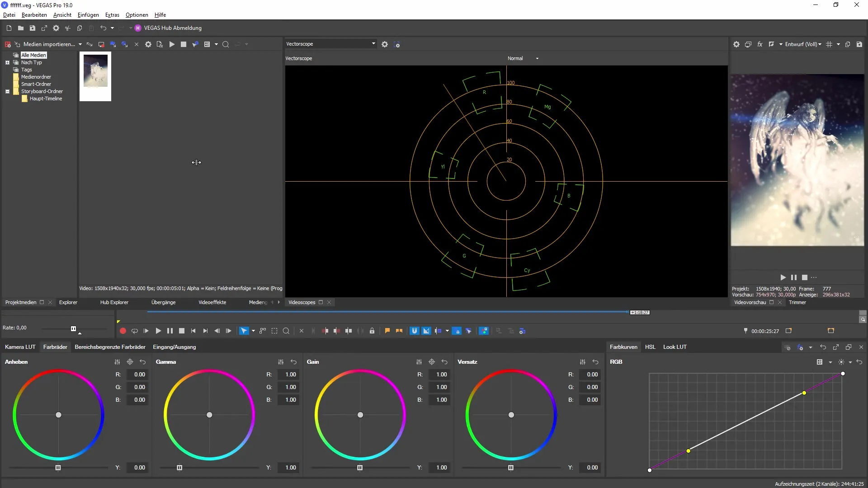Move the Gamma Y luminance slider handle
The height and width of the screenshot is (488, 868).
pyautogui.click(x=179, y=468)
